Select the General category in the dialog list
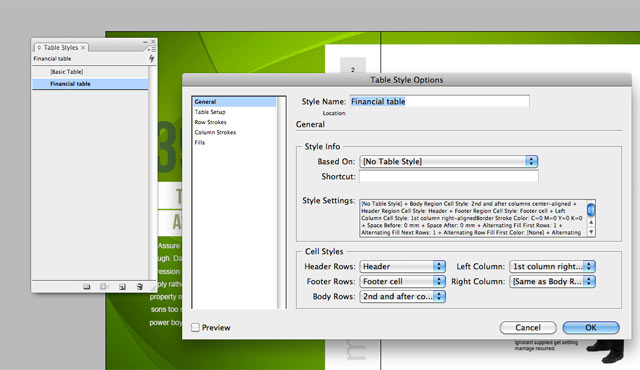Viewport: 640px width, 370px height. (x=234, y=102)
